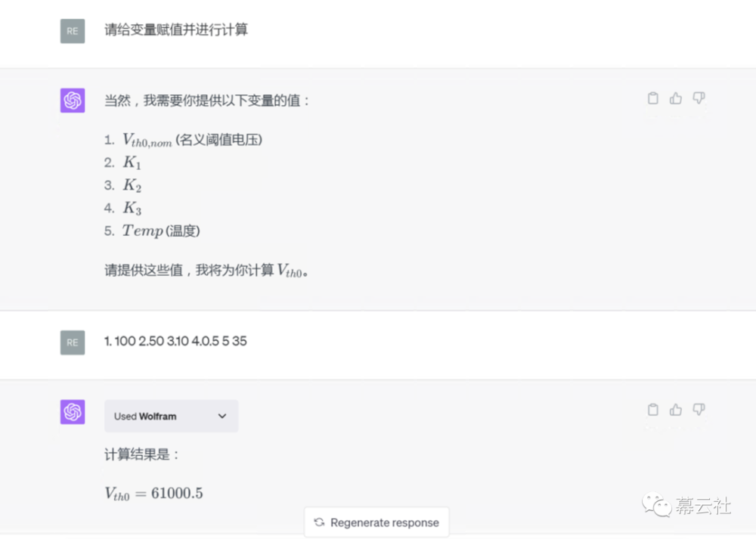
Task: Click the RE user avatar on first question
Action: (x=72, y=31)
